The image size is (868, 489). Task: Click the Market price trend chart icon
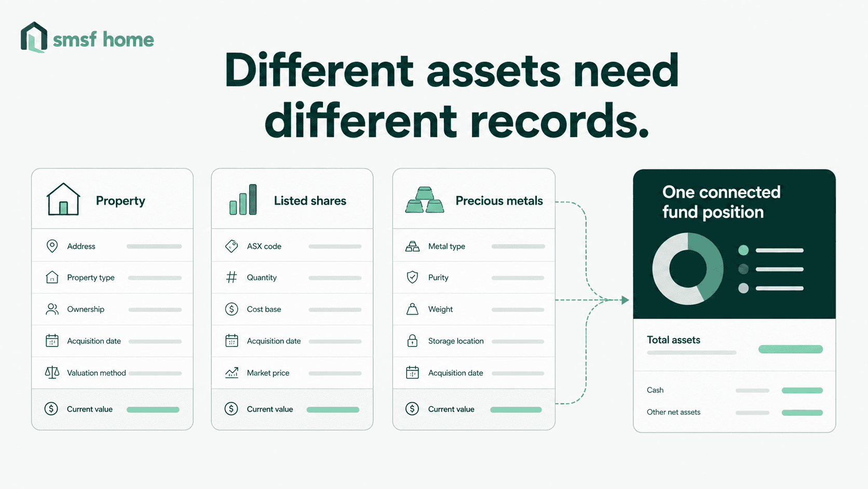point(232,373)
